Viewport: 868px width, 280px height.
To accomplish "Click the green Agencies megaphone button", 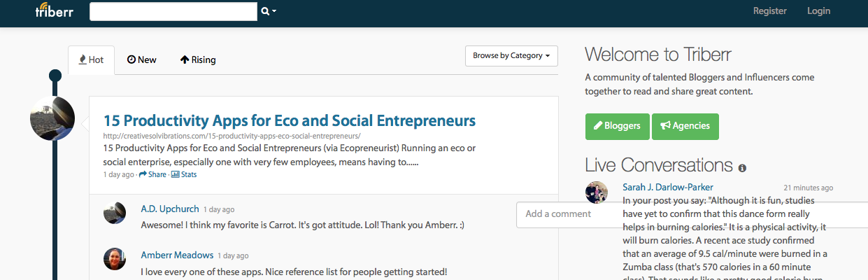I will (685, 126).
